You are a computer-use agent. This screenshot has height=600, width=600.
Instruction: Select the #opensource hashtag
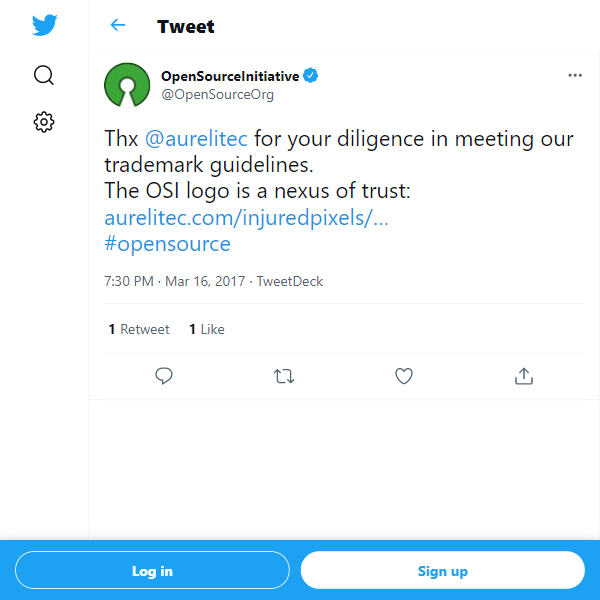click(167, 244)
